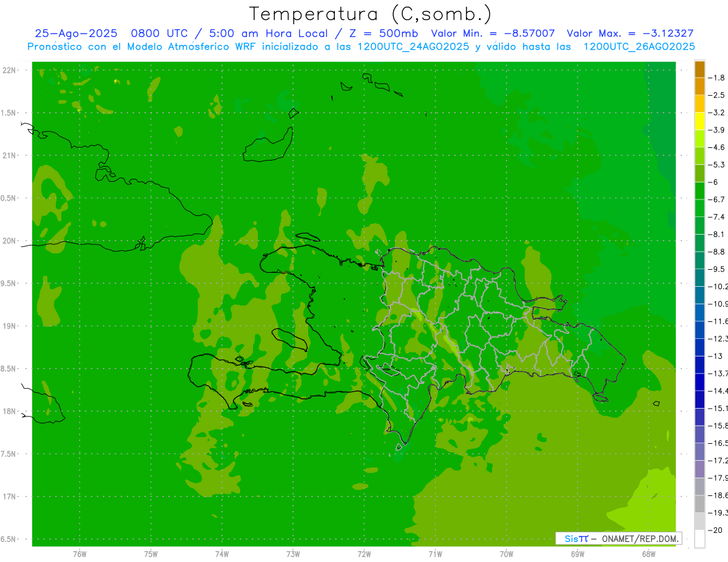The height and width of the screenshot is (562, 728).
Task: Click 'Valor Max. = -3.12327' value
Action: [x=630, y=34]
